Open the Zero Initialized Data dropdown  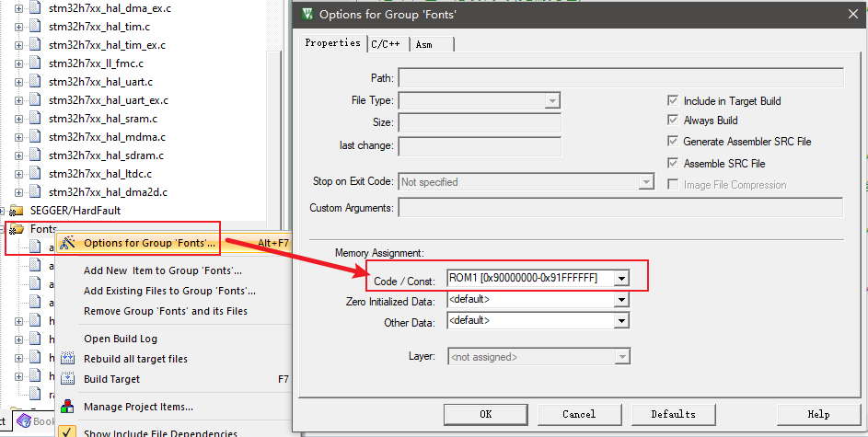[x=622, y=300]
